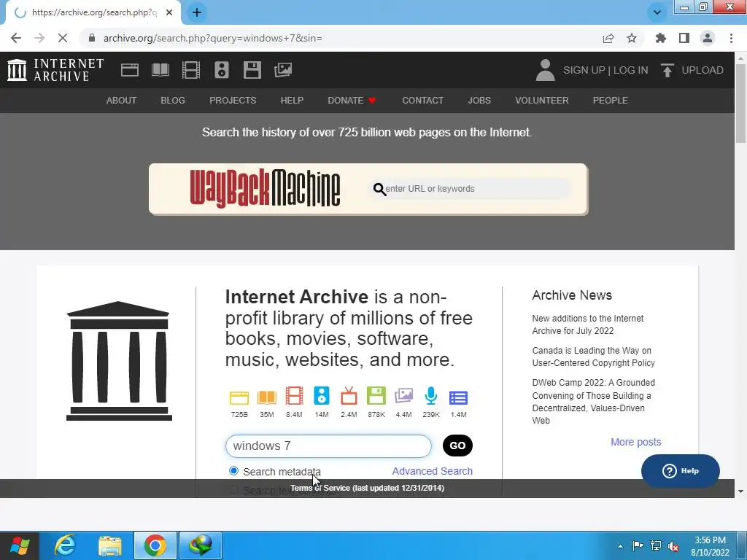The width and height of the screenshot is (747, 560).
Task: Select the 14M audio icon
Action: pyautogui.click(x=322, y=396)
